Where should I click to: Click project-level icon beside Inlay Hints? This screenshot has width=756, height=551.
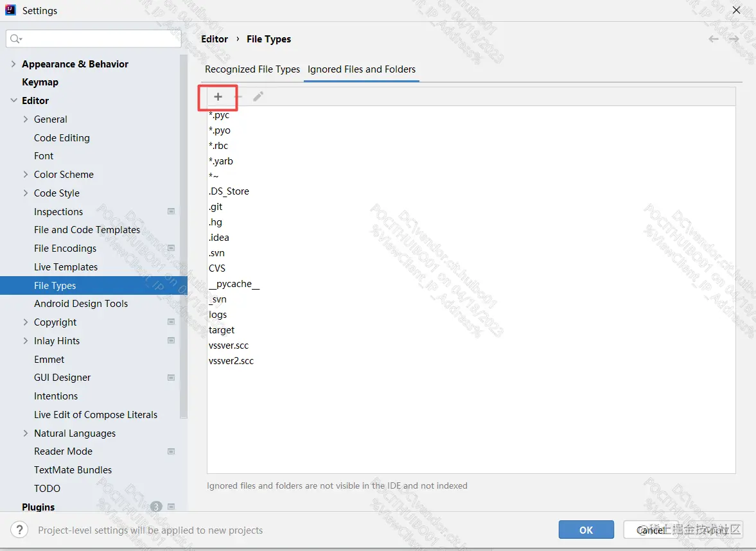171,340
